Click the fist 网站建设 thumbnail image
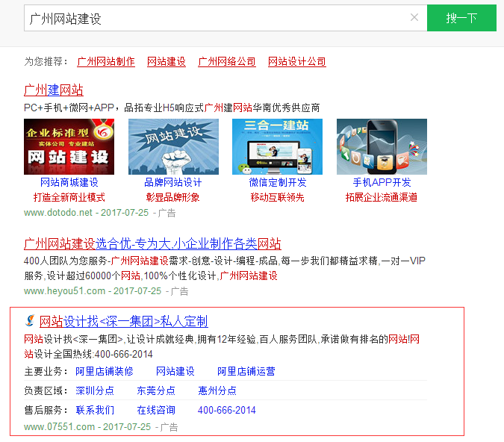Screen dimensions: 504x442 173,146
